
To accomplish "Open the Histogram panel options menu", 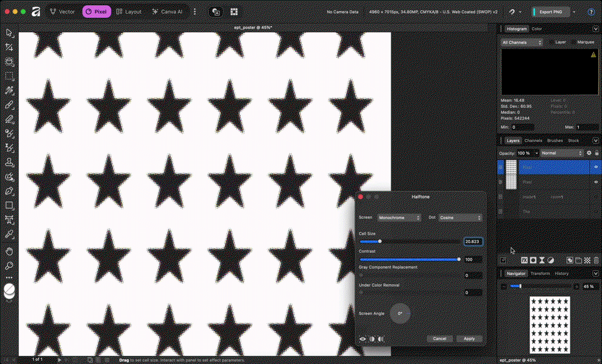I will click(595, 29).
